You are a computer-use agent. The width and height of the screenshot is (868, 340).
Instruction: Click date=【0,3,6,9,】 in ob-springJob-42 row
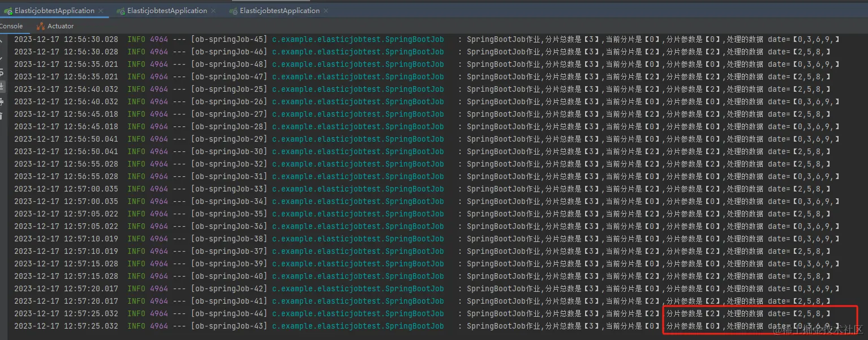pyautogui.click(x=803, y=288)
